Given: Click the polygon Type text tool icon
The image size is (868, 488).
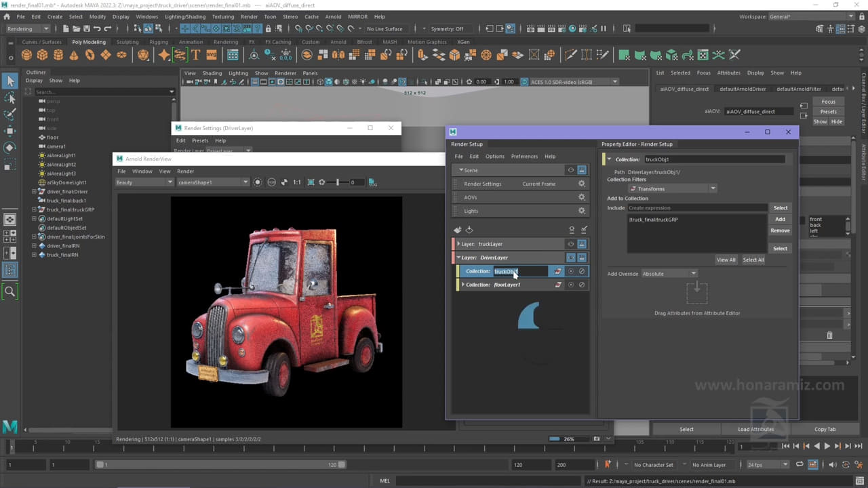Looking at the screenshot, I should [x=196, y=55].
